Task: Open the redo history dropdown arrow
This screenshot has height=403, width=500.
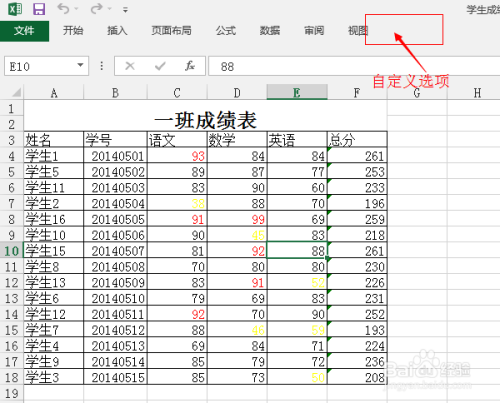Action: (x=110, y=9)
